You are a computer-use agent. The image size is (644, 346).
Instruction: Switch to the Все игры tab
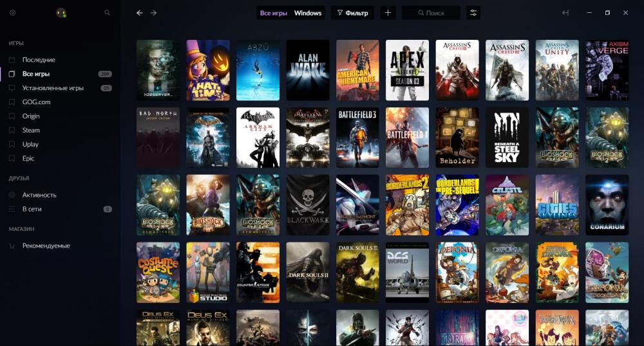274,13
